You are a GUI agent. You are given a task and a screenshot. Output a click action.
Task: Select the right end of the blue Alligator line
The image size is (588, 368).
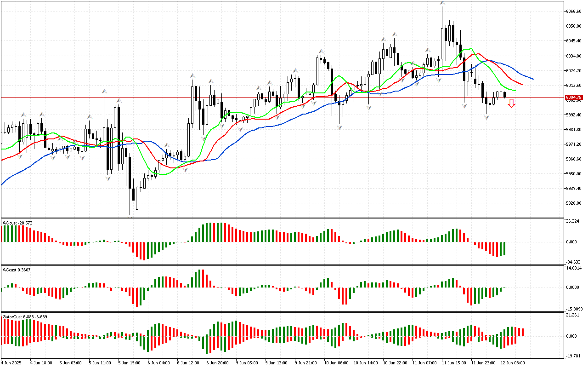click(533, 79)
